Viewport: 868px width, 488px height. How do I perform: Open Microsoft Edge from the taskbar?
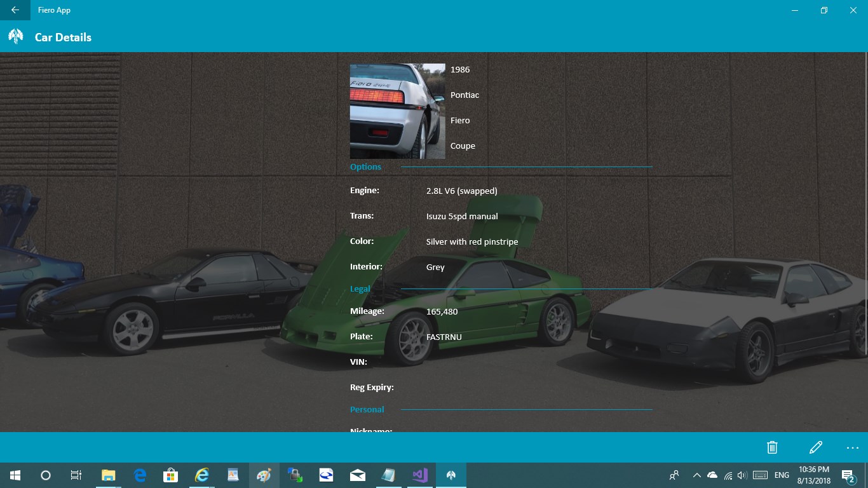tap(140, 475)
